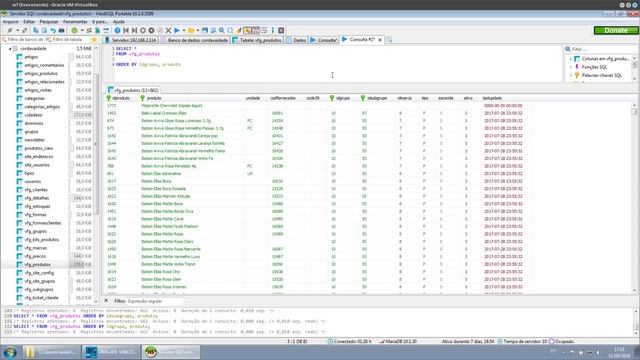Screen dimensions: 640x360
Task: Click the copy icon in toolbar
Action: coord(36,31)
